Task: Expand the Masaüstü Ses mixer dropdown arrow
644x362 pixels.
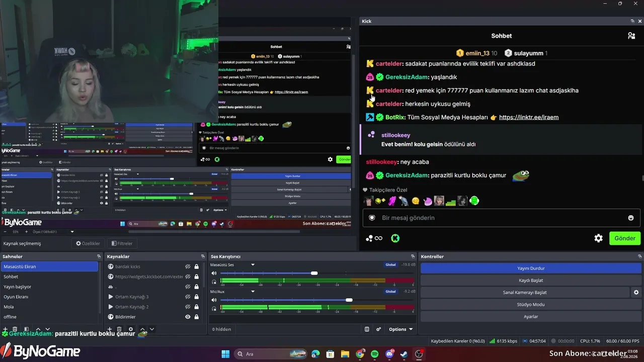Action: [x=253, y=264]
